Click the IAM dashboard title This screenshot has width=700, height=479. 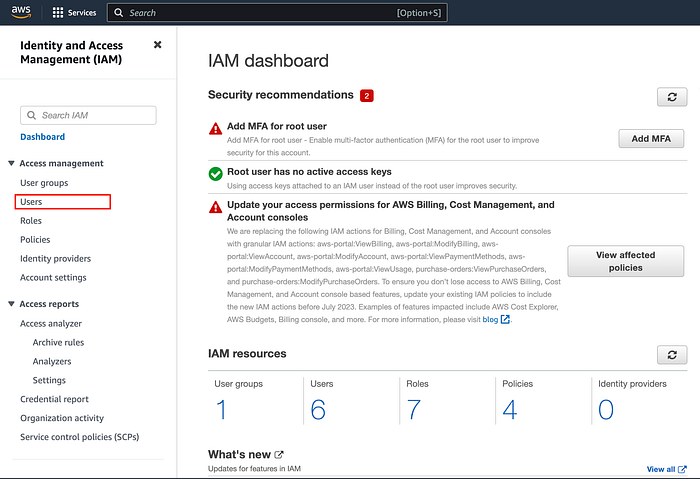[268, 61]
